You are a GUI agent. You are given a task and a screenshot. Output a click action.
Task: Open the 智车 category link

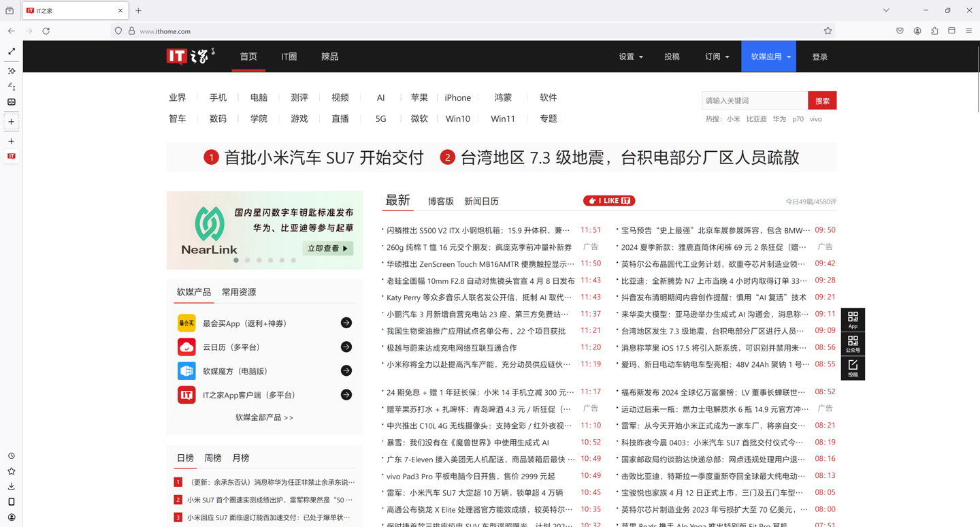click(178, 118)
